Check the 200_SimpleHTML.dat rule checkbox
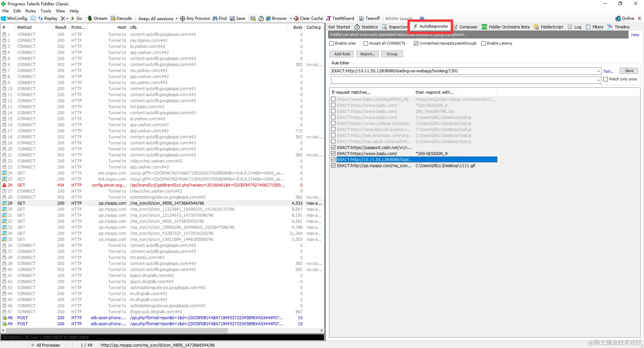Image resolution: width=644 pixels, height=348 pixels. [x=333, y=111]
